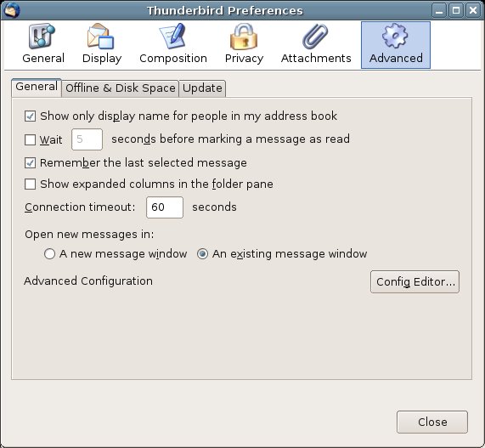485x448 pixels.
Task: Switch to the General sub-tab
Action: [x=37, y=88]
